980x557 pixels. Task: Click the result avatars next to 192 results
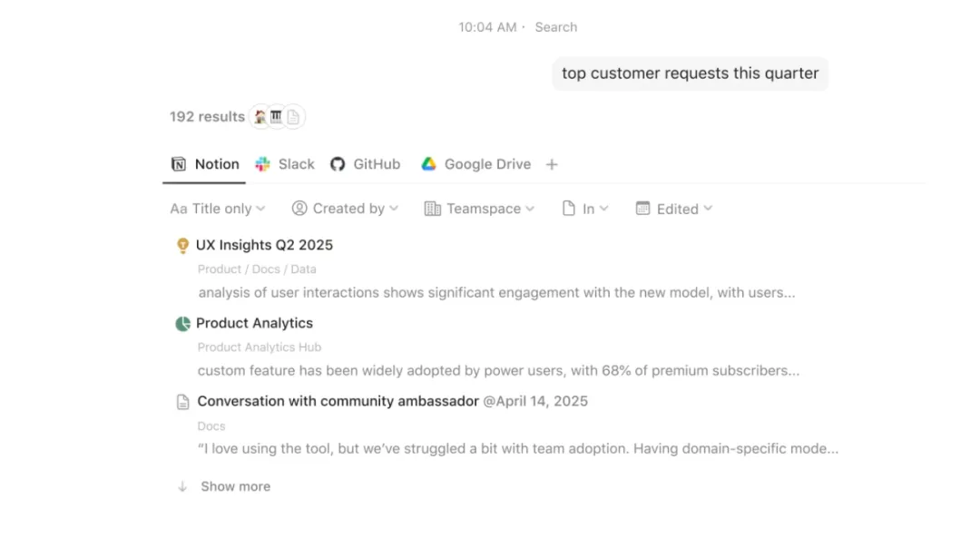click(277, 117)
